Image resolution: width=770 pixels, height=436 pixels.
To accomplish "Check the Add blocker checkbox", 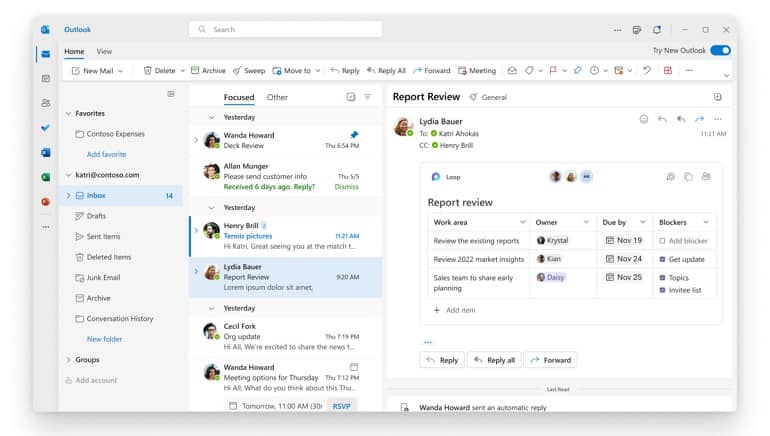I will (x=662, y=241).
